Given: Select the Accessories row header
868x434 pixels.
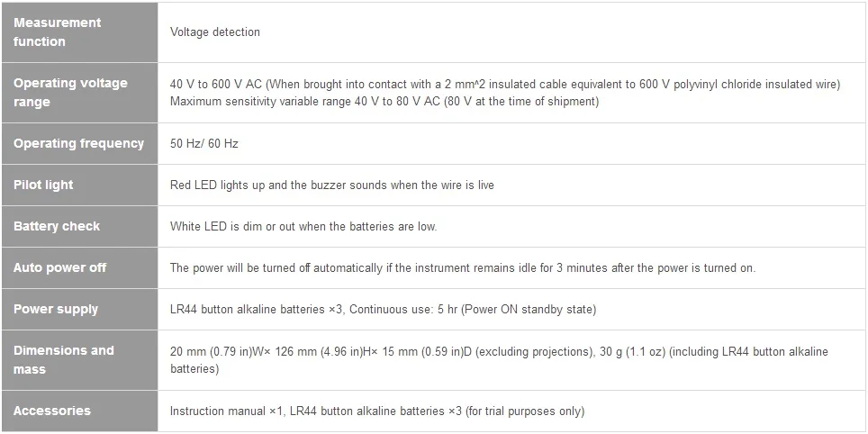Looking at the screenshot, I should pyautogui.click(x=52, y=411).
